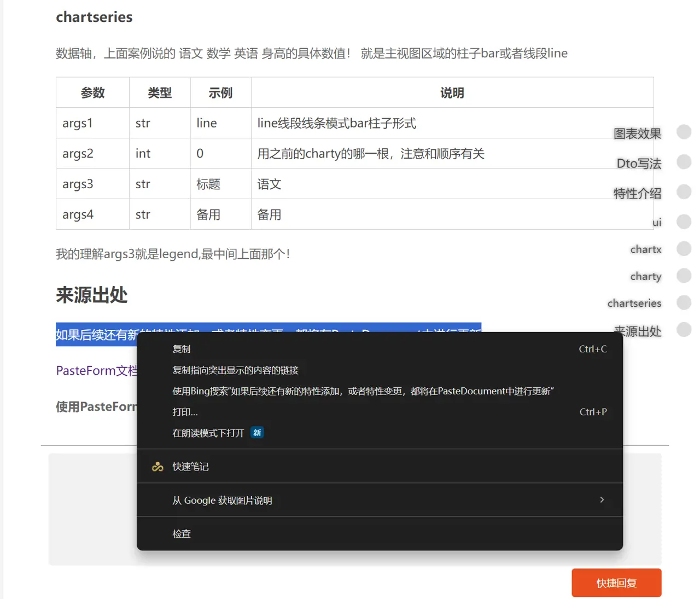Click the line example cell
700x599 pixels.
pos(220,123)
